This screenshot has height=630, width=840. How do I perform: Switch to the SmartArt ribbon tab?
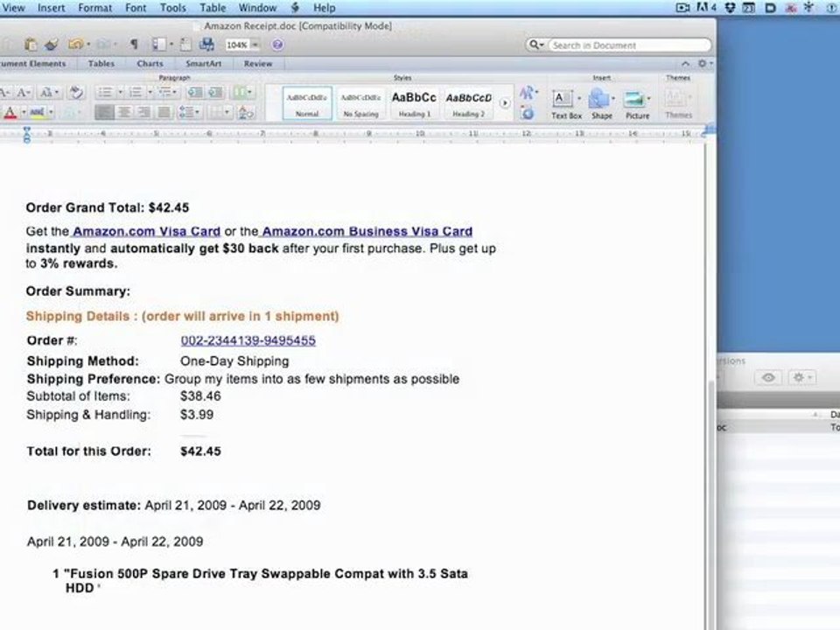pos(204,63)
